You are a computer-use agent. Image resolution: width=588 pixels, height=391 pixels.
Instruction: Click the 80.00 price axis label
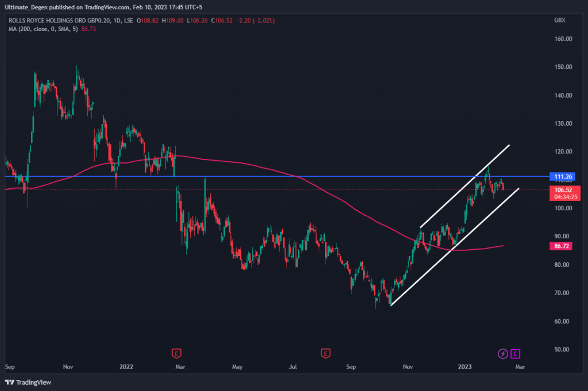(x=562, y=265)
